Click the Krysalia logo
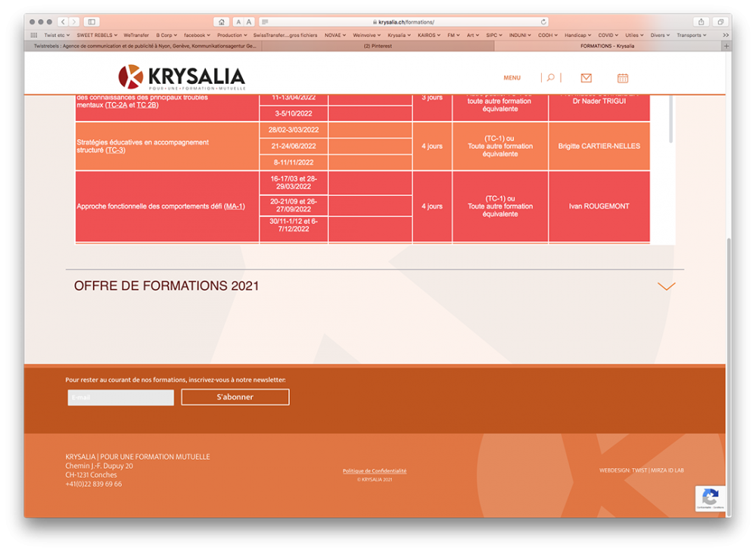Image resolution: width=756 pixels, height=552 pixels. pyautogui.click(x=181, y=76)
